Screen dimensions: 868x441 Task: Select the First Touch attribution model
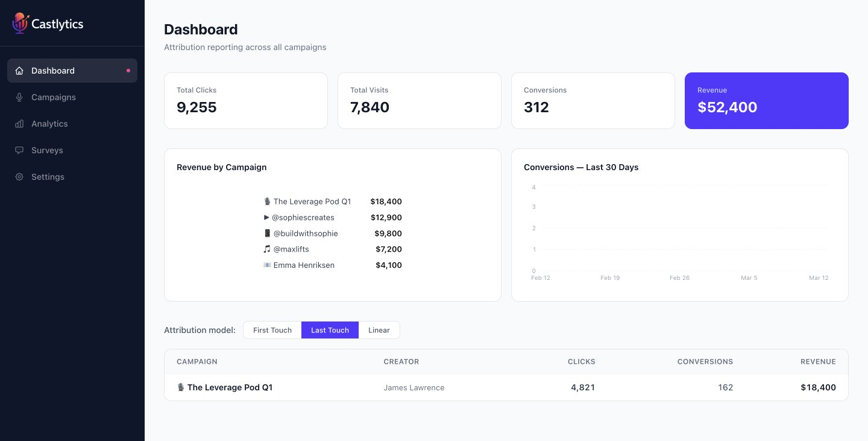(x=272, y=330)
